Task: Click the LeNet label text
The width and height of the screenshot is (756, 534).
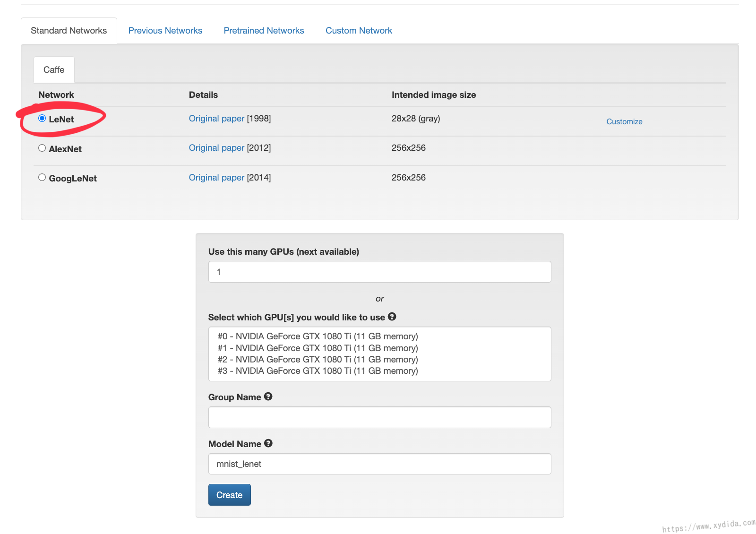Action: [61, 119]
